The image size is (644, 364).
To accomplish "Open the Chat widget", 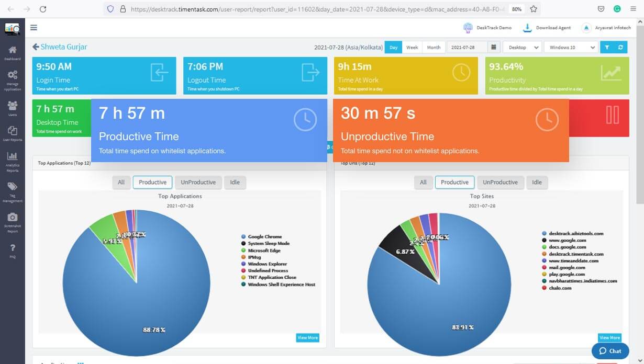I will coord(610,351).
